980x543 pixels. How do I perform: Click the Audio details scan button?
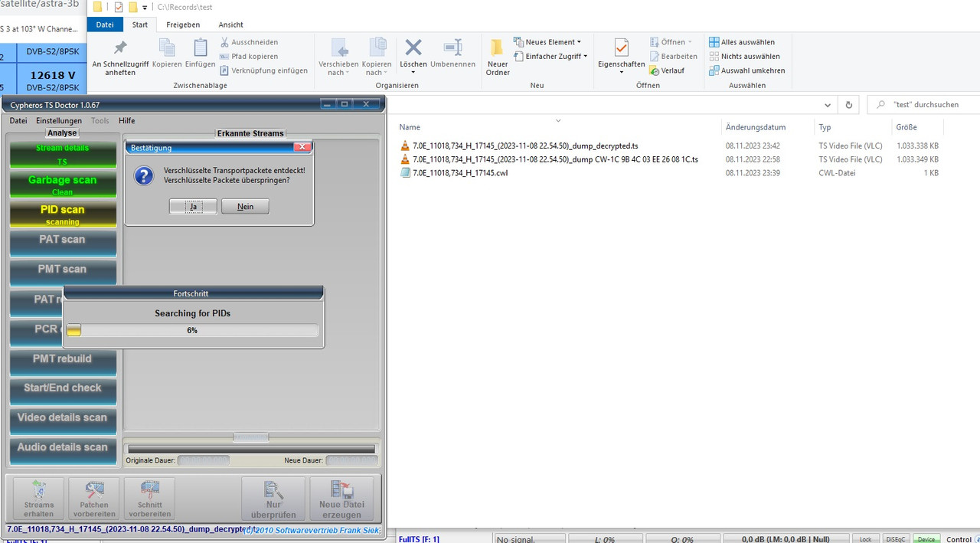pos(63,452)
